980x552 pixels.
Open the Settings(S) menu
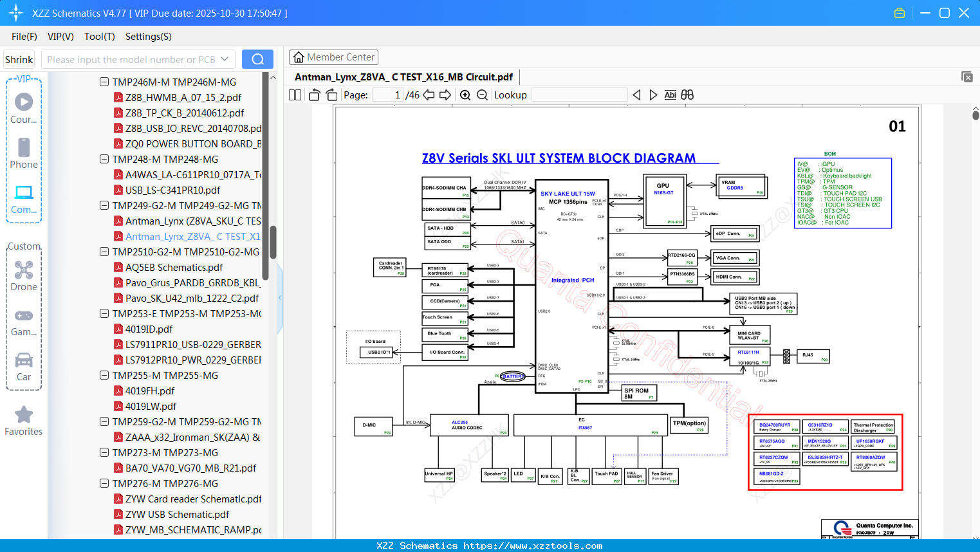point(149,37)
